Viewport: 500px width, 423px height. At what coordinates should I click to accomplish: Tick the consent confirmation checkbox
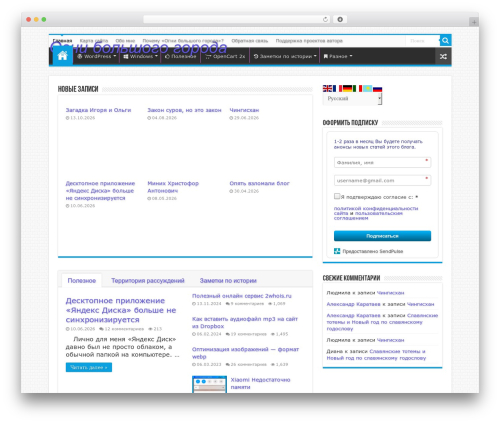pyautogui.click(x=337, y=196)
